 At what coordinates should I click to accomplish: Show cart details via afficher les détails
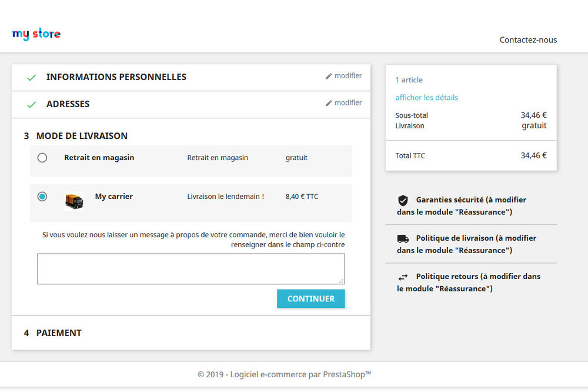[427, 98]
